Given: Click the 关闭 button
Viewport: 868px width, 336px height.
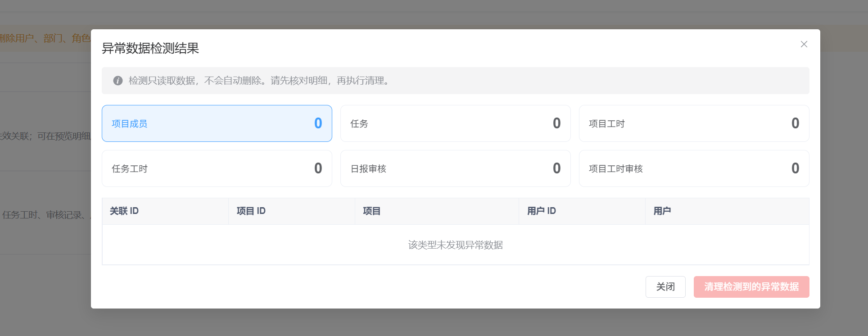Looking at the screenshot, I should [665, 287].
